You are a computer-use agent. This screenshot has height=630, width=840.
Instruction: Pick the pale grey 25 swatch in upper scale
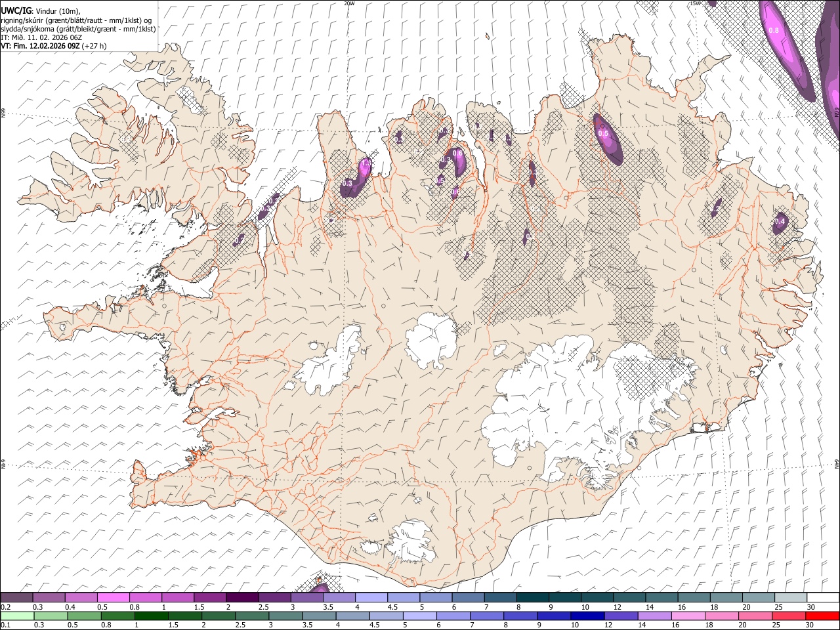click(x=791, y=598)
